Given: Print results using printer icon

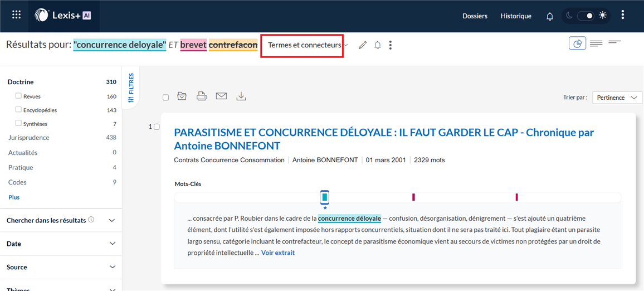Looking at the screenshot, I should (x=202, y=96).
